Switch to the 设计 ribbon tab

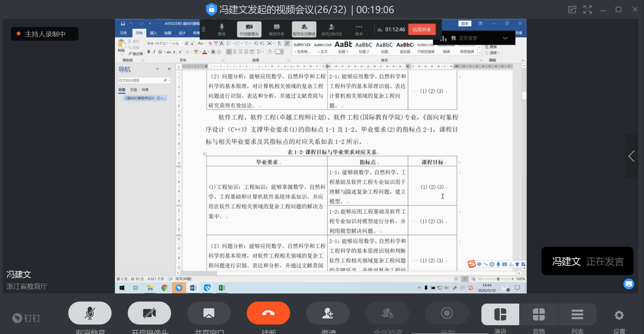point(182,33)
